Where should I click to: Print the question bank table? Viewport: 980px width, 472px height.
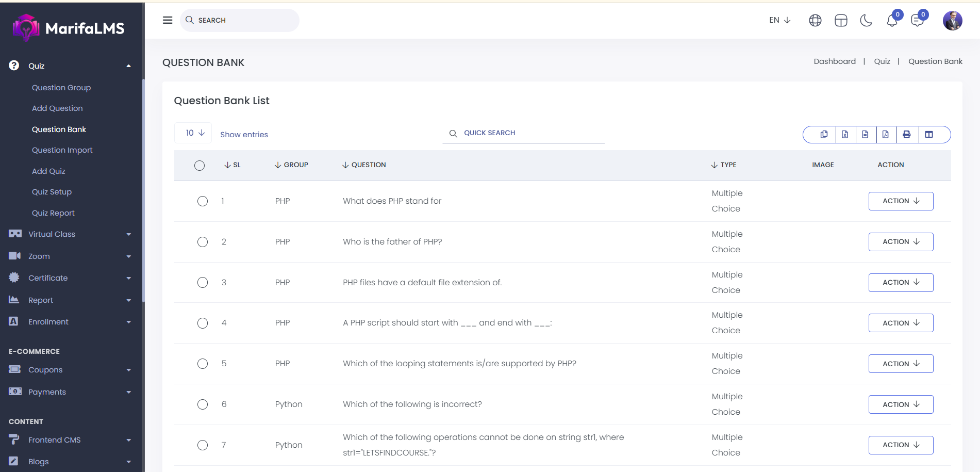point(906,135)
